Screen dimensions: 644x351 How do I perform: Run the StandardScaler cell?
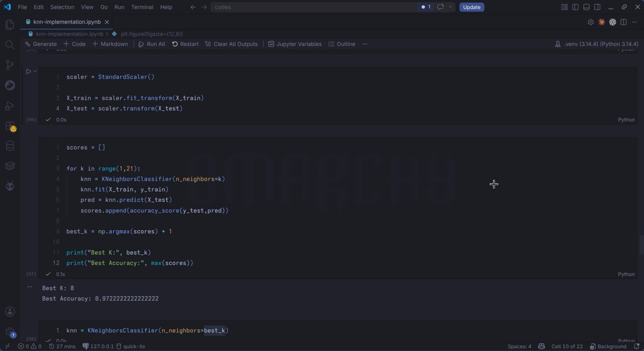pos(28,71)
